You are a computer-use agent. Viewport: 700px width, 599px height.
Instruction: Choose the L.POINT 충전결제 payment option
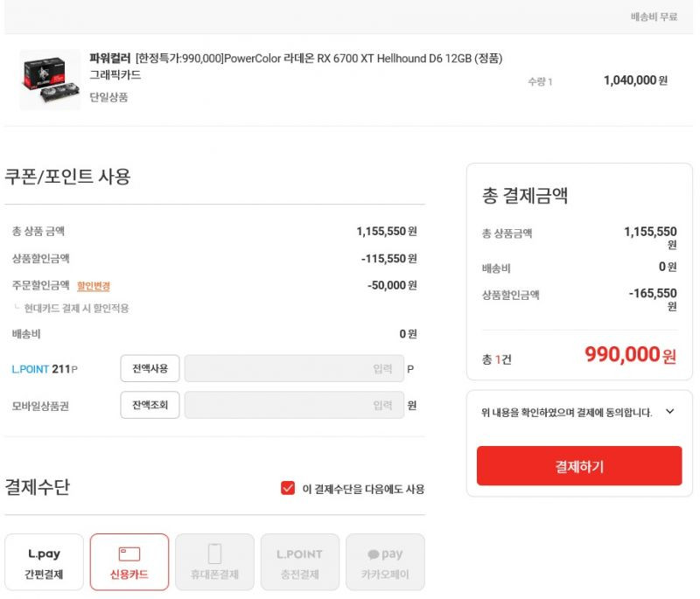coord(300,562)
